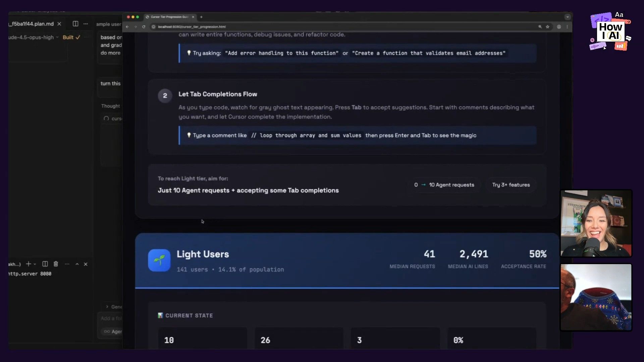This screenshot has width=644, height=362.
Task: Click the 'Try asking' tip box
Action: click(358, 53)
